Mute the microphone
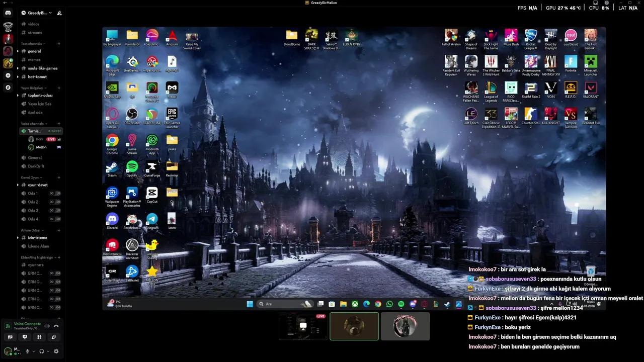Viewport: 644px width, 362px height. point(28,351)
